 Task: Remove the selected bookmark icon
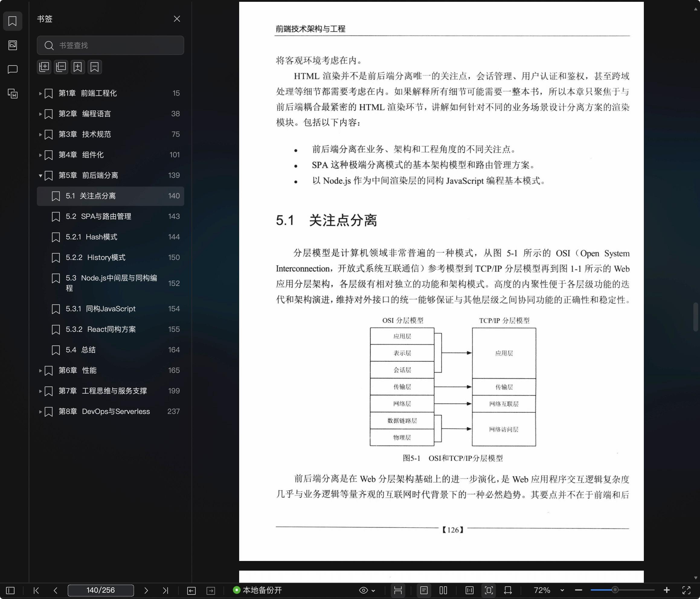pyautogui.click(x=95, y=67)
